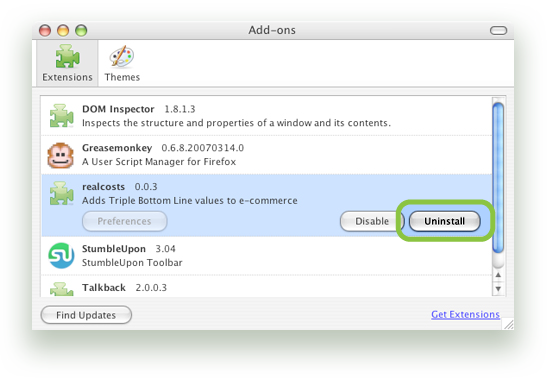This screenshot has height=380, width=550.
Task: Click realcosts version 0.0.3
Action: [x=146, y=187]
